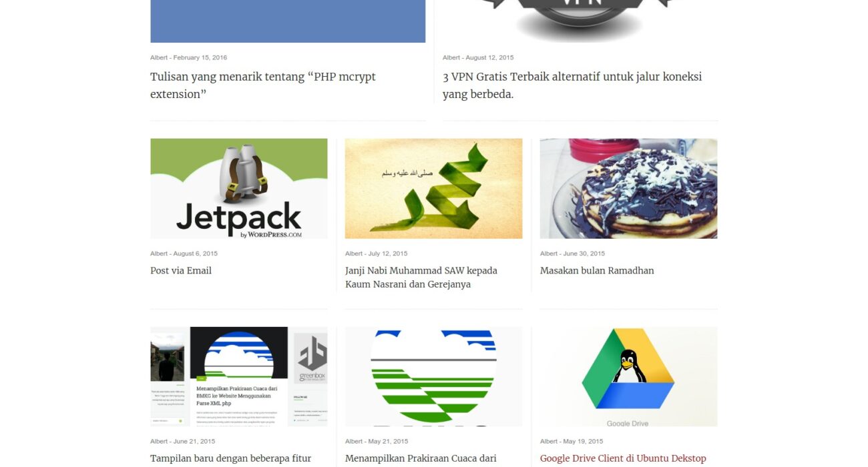Open the green Arabic calligraphy thumbnail
Image resolution: width=868 pixels, height=467 pixels.
[x=434, y=189]
